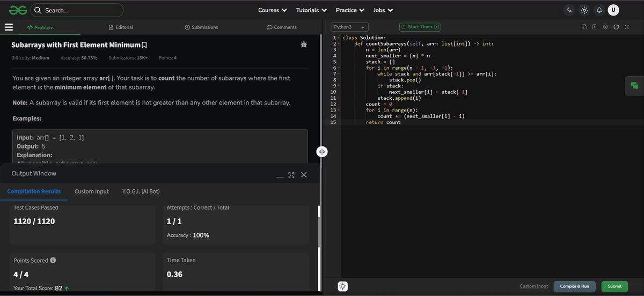Click the 'Accuracy: 56.75%' label
The width and height of the screenshot is (644, 296).
point(79,58)
